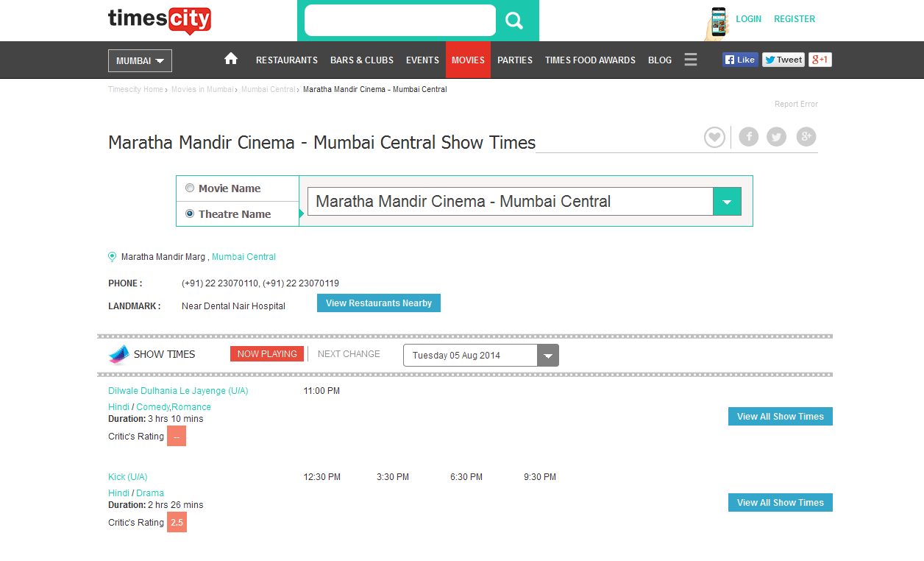The image size is (924, 561).
Task: Share via the grey Facebook circle icon
Action: click(749, 137)
